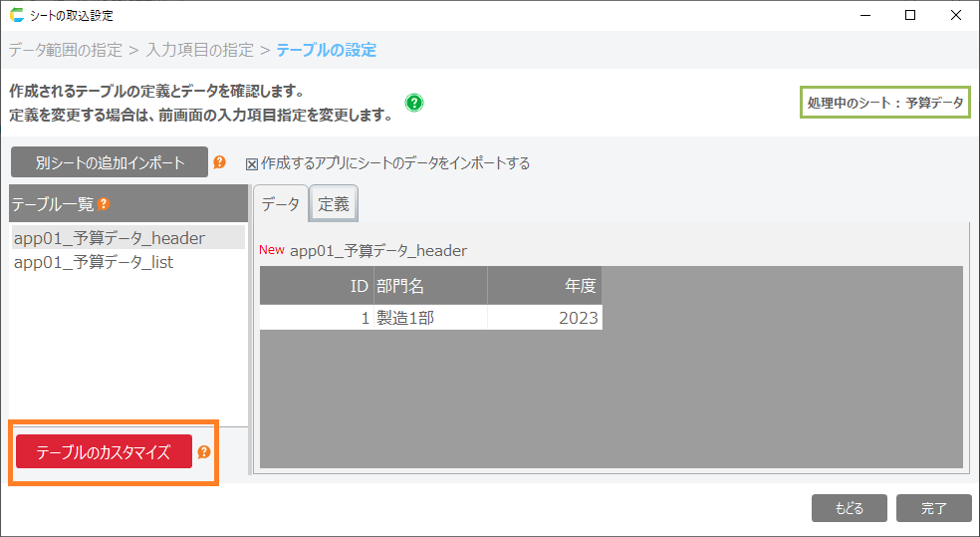Click help icon next to テーブルのカスタマイズ
The height and width of the screenshot is (537, 980).
(x=204, y=452)
